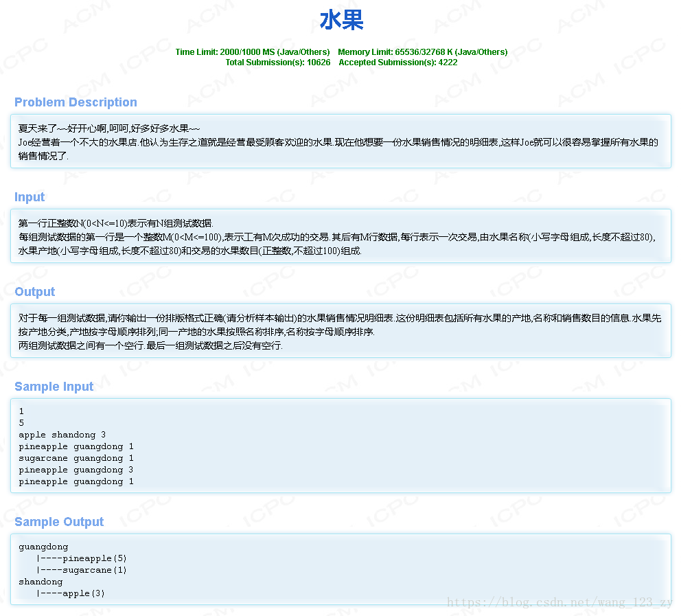Click the input line starting 第一行正整数N
Screen dimensions: 681x616
click(116, 223)
